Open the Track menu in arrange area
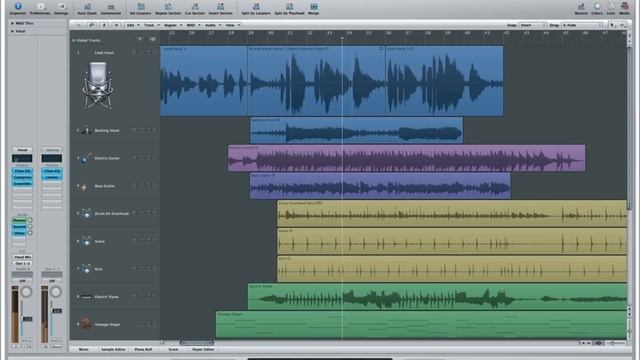Image resolution: width=640 pixels, height=360 pixels. [x=151, y=25]
